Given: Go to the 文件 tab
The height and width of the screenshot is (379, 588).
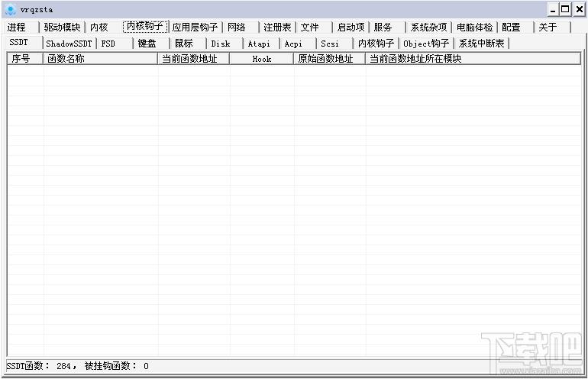Looking at the screenshot, I should click(x=315, y=28).
